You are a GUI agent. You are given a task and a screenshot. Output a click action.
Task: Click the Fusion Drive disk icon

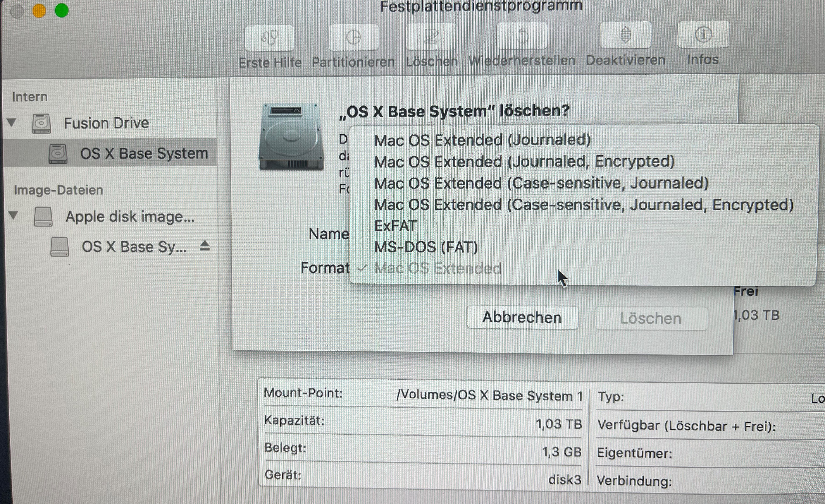[41, 123]
